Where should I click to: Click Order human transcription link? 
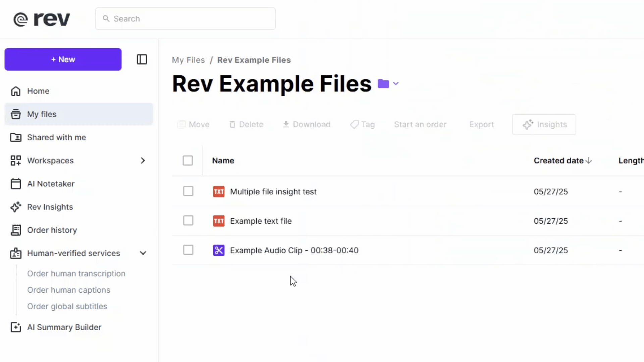[x=76, y=274]
